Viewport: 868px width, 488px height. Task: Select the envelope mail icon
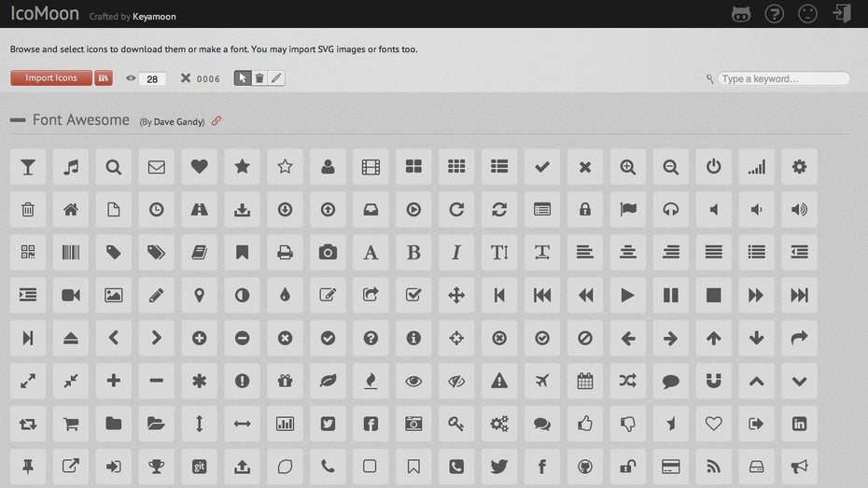coord(156,166)
